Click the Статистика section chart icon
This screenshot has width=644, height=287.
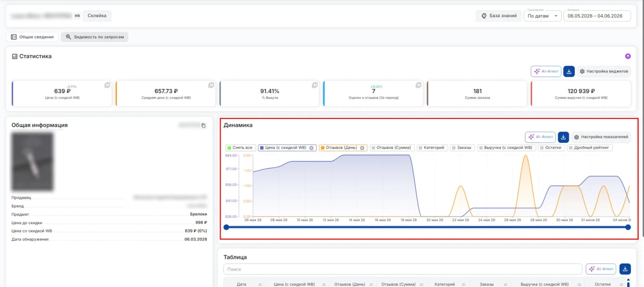15,56
